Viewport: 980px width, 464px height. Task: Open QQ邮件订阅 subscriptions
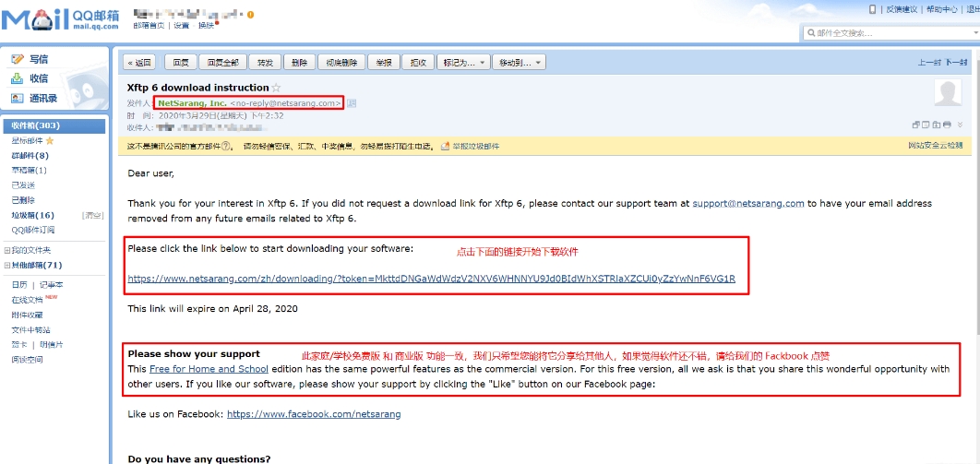(x=33, y=231)
